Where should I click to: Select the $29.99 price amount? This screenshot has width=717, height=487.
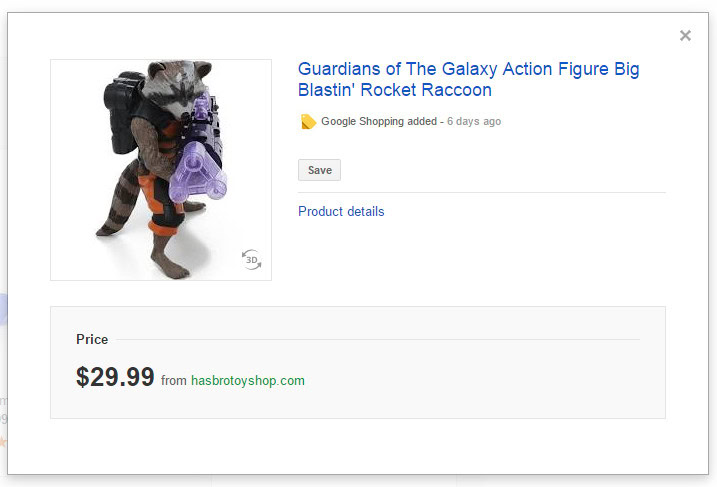tap(115, 377)
